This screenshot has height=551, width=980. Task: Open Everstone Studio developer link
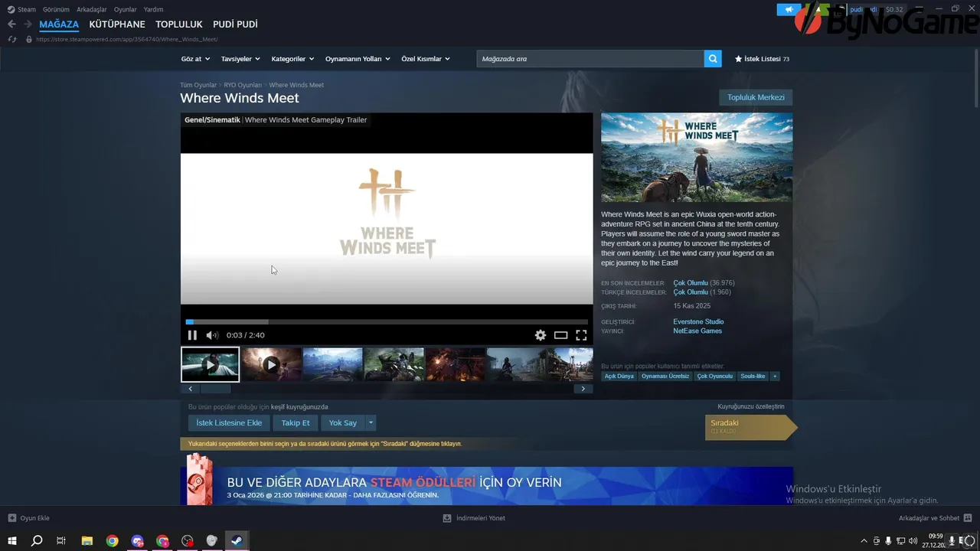pos(698,321)
